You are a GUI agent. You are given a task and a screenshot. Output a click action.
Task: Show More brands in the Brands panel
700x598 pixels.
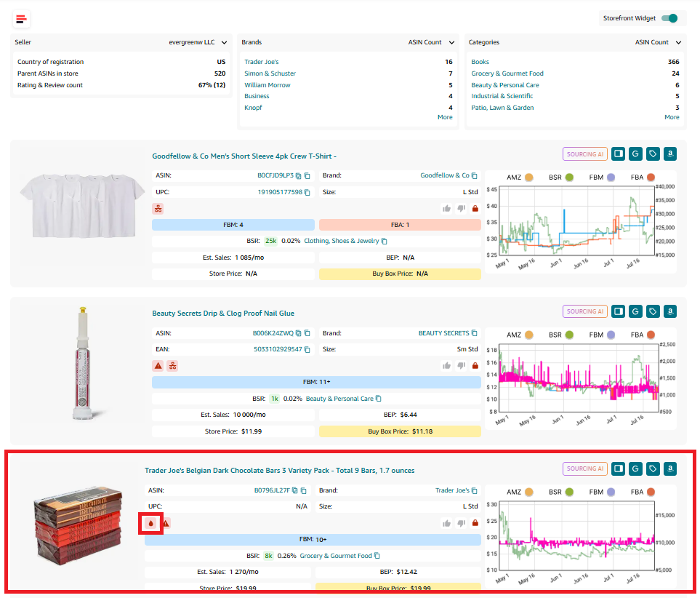click(x=445, y=116)
